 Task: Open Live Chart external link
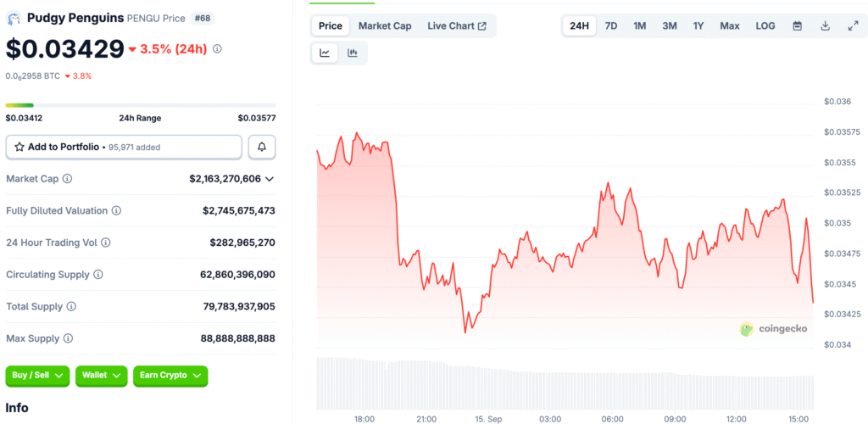pos(457,26)
